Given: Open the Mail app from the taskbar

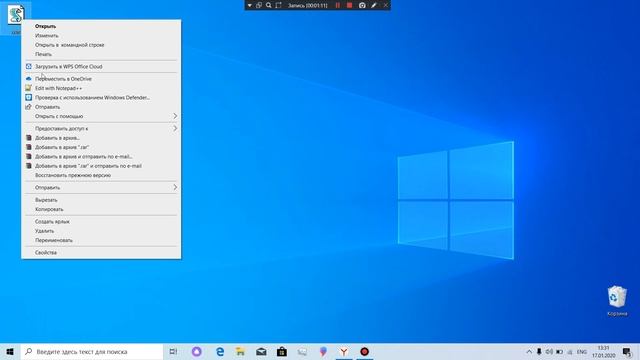Looking at the screenshot, I should tap(261, 351).
